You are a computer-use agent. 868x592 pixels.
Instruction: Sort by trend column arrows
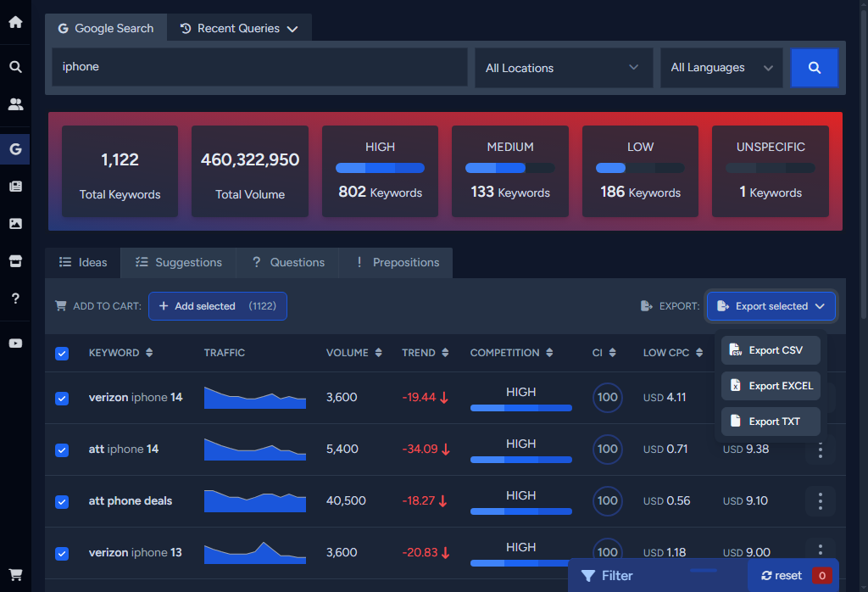click(x=445, y=353)
